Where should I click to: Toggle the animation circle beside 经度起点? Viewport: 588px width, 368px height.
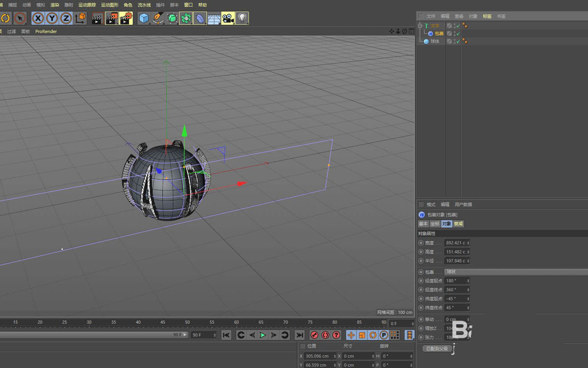[x=421, y=281]
